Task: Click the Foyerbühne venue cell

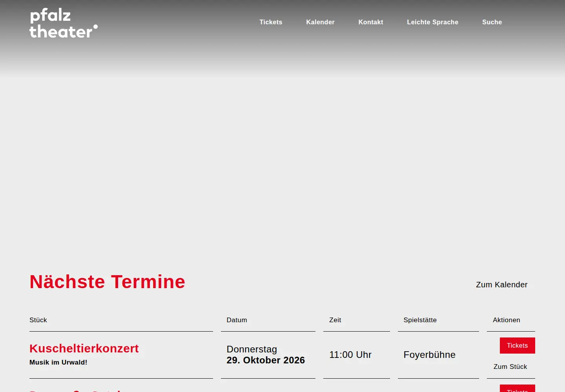Action: [x=430, y=355]
